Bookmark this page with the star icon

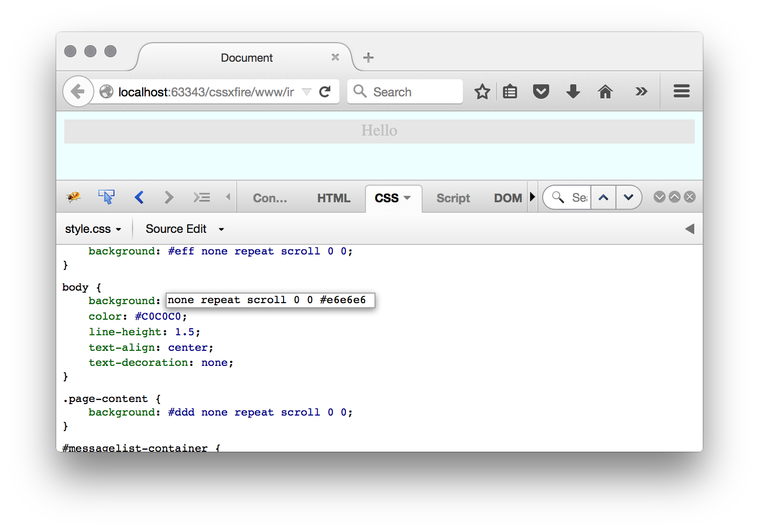[482, 92]
